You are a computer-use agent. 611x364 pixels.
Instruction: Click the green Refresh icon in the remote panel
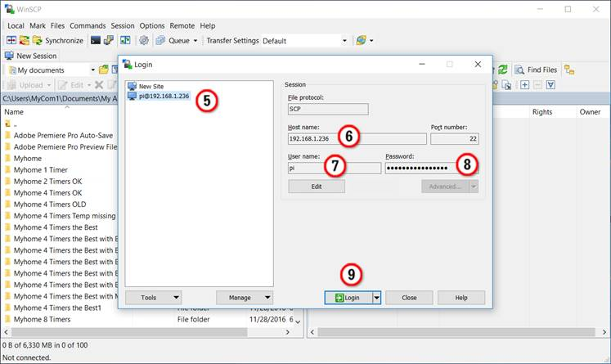coord(503,70)
